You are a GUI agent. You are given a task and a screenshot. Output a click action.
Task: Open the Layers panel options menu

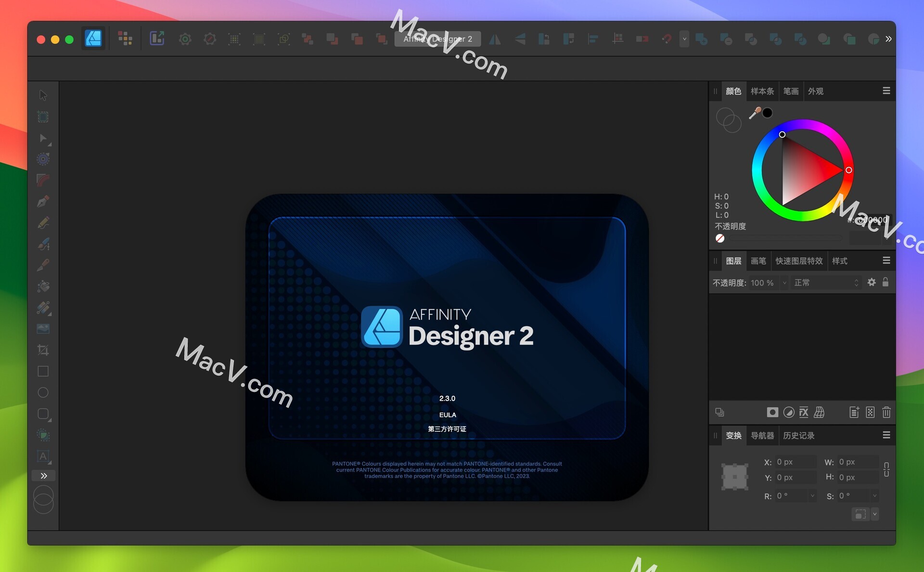click(x=886, y=260)
